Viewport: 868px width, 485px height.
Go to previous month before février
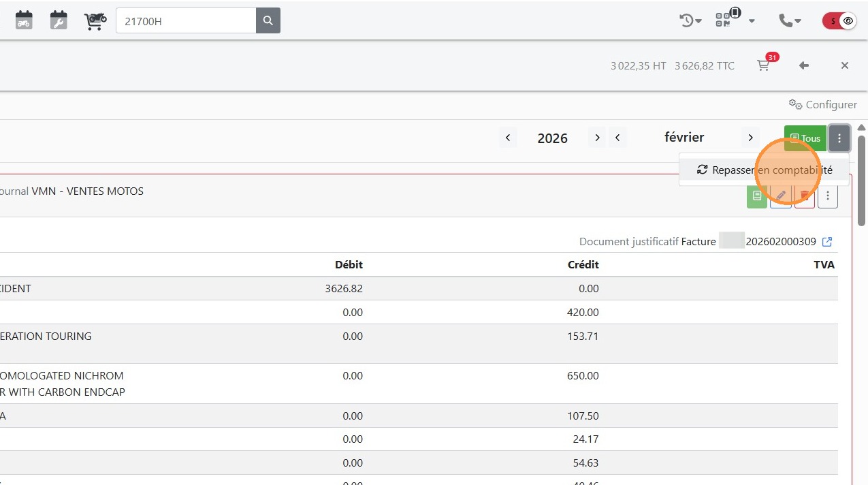[x=617, y=138]
